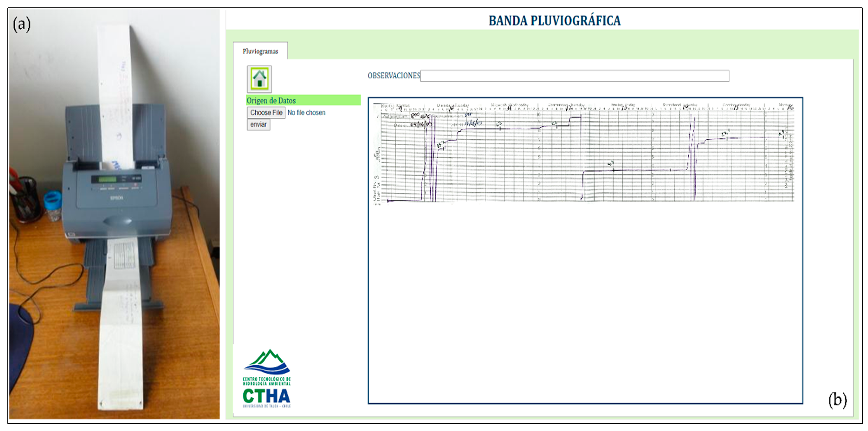Click the BANDA PLUVIOGRÁFICA page title
Screen dimensions: 868x431
pyautogui.click(x=554, y=21)
